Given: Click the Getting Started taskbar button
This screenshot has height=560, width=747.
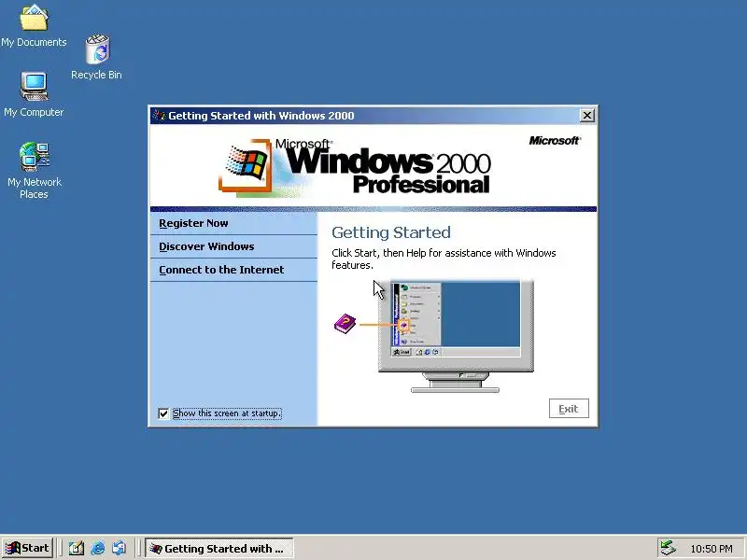Looking at the screenshot, I should [219, 548].
